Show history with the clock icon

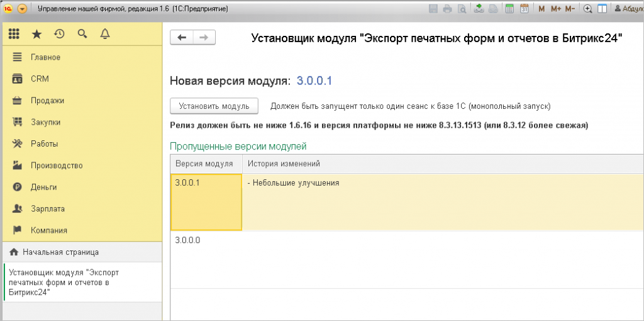point(59,34)
